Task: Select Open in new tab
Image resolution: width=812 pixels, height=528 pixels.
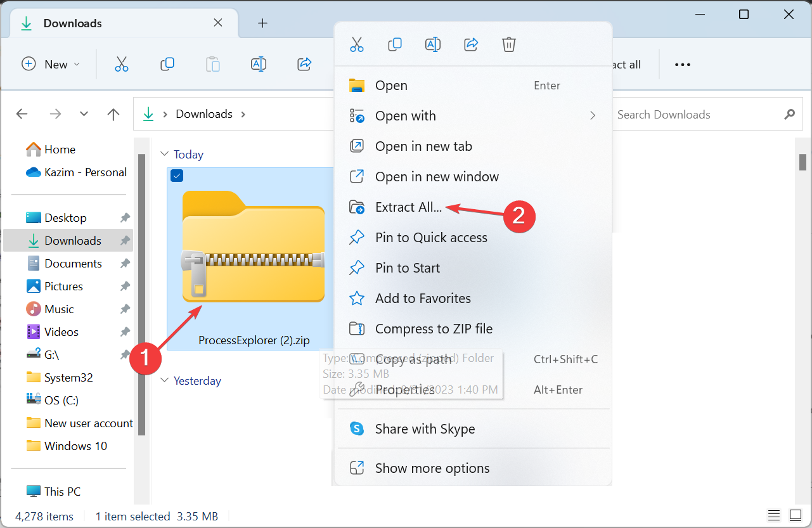Action: point(473,146)
